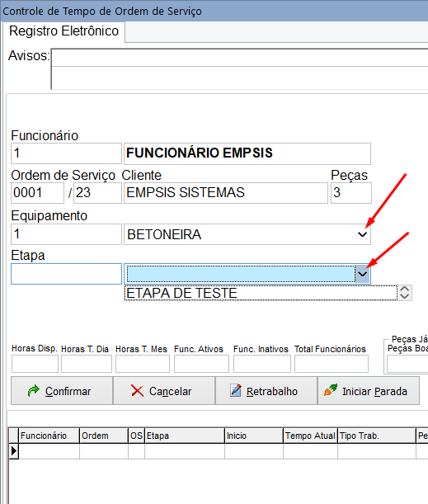Focus the Etapa code input field
Image resolution: width=428 pixels, height=504 pixels.
(x=67, y=274)
